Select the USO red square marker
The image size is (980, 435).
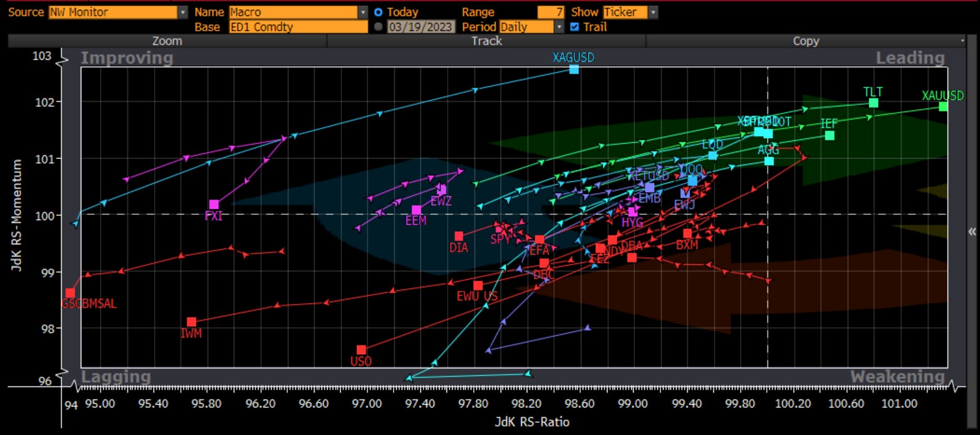tap(361, 350)
